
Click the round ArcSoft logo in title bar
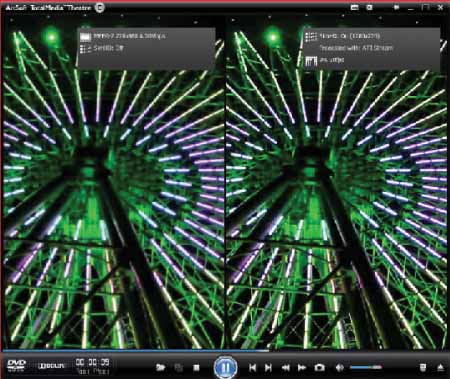pos(99,7)
